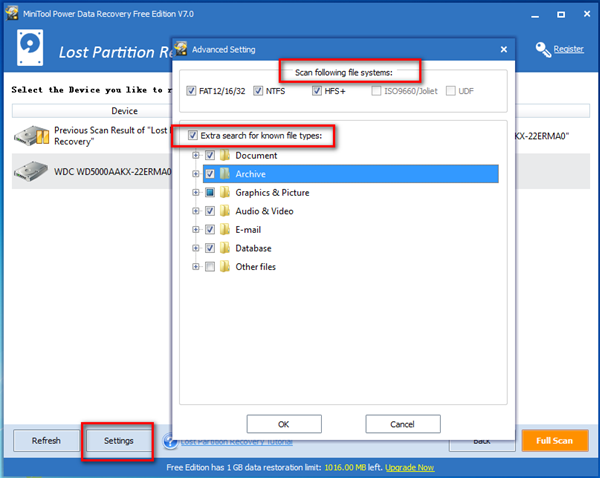600x478 pixels.
Task: Click Cancel in Advanced Setting dialog
Action: tap(403, 424)
